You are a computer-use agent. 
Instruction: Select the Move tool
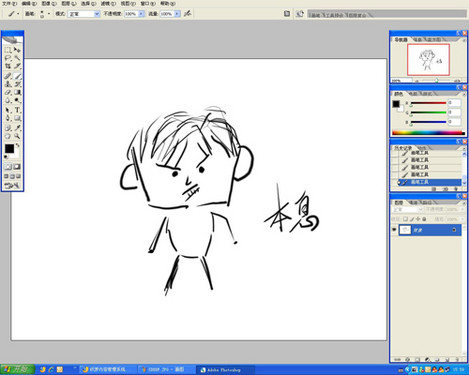point(17,50)
